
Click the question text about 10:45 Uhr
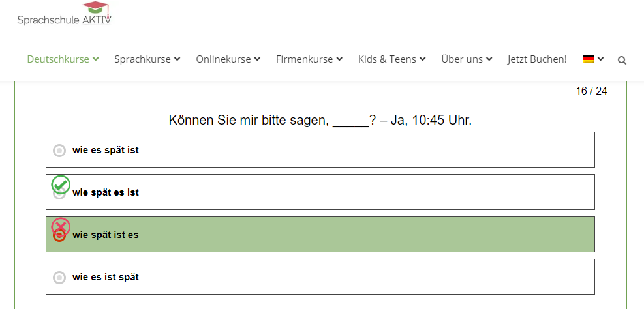pyautogui.click(x=320, y=120)
